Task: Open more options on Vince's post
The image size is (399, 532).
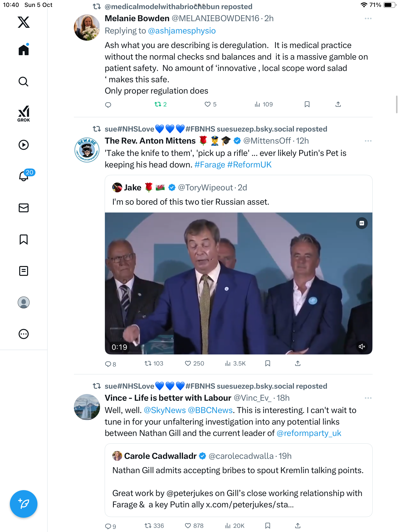Action: 368,398
